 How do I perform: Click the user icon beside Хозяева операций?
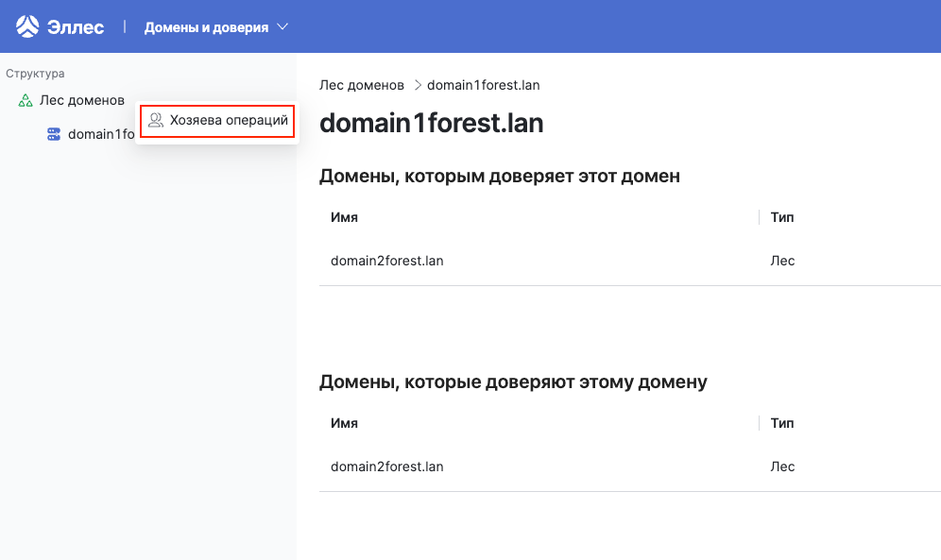tap(156, 121)
